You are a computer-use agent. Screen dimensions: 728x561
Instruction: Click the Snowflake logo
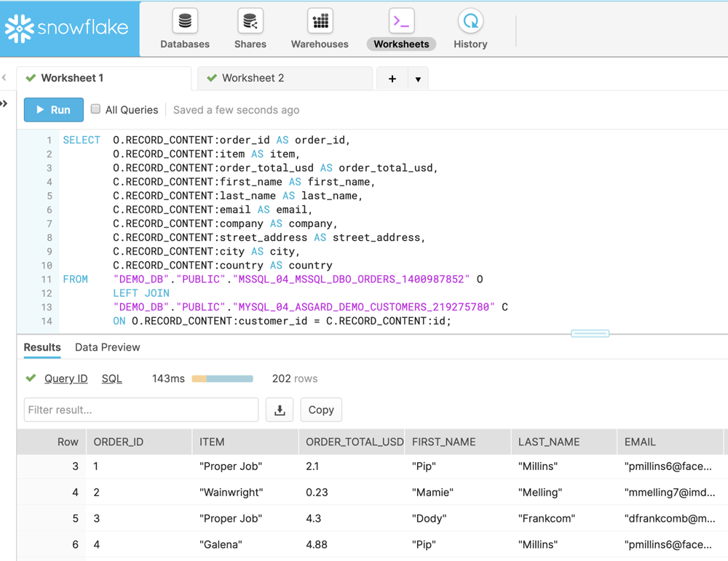click(66, 28)
